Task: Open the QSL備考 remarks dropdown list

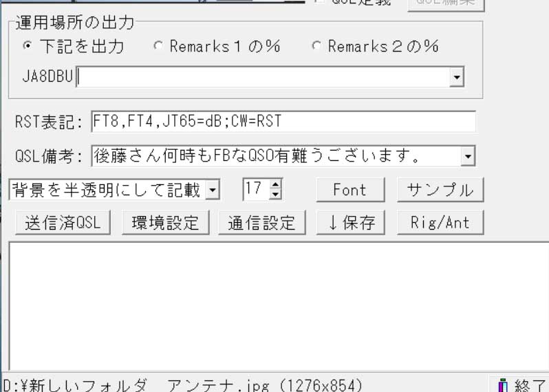Action: [x=468, y=157]
